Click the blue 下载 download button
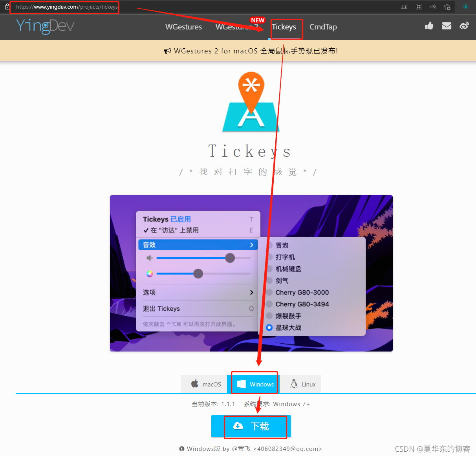The width and height of the screenshot is (476, 456). (251, 426)
